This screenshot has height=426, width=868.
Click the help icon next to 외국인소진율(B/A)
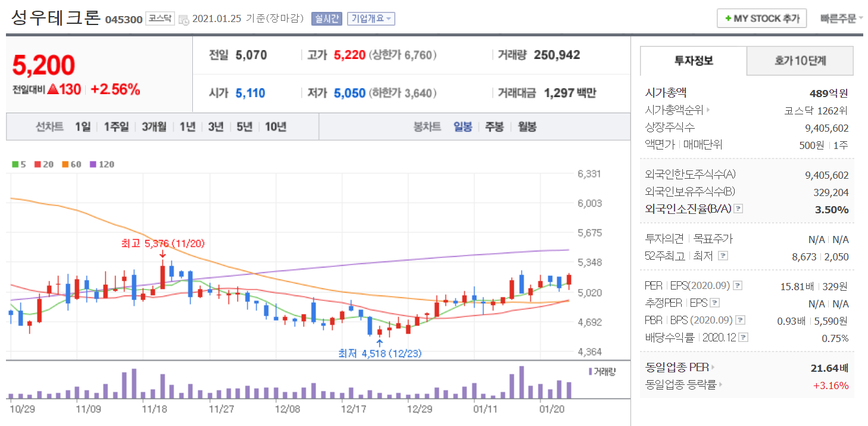pos(738,209)
